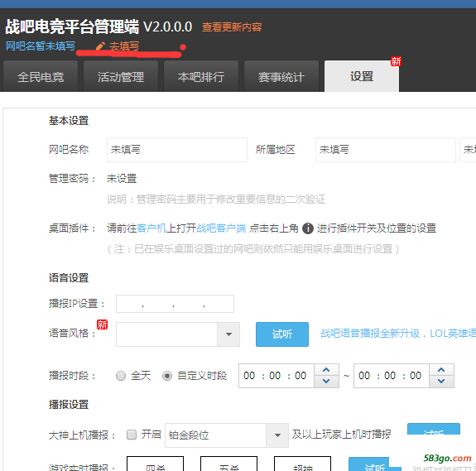The height and width of the screenshot is (471, 476).
Task: Increase the end time with up arrow
Action: [x=441, y=370]
